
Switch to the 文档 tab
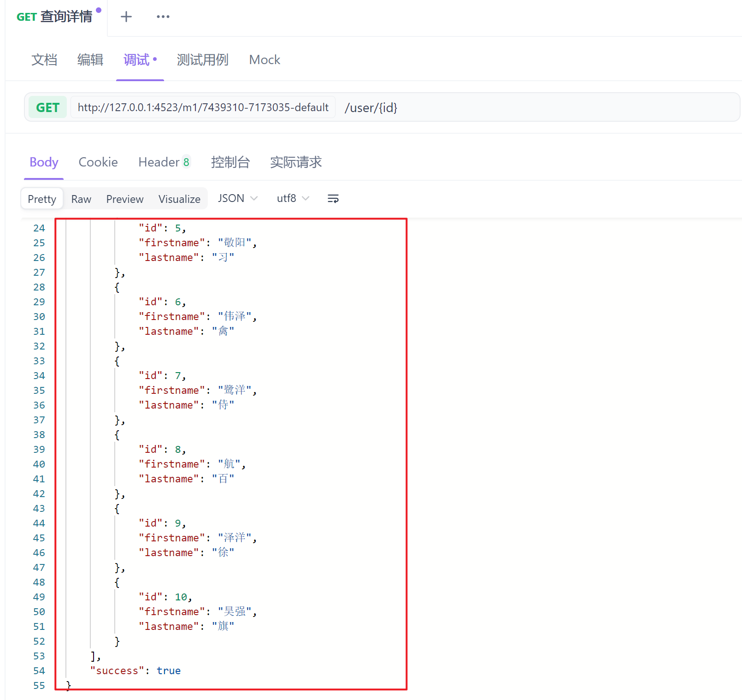pos(44,59)
